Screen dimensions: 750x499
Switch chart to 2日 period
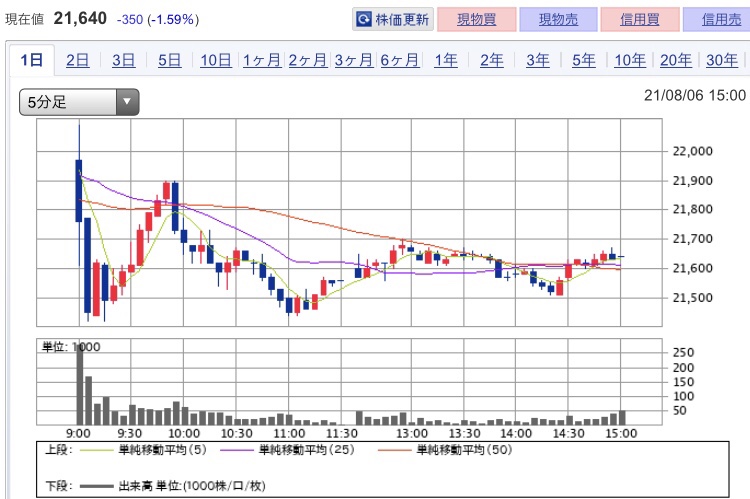(77, 60)
